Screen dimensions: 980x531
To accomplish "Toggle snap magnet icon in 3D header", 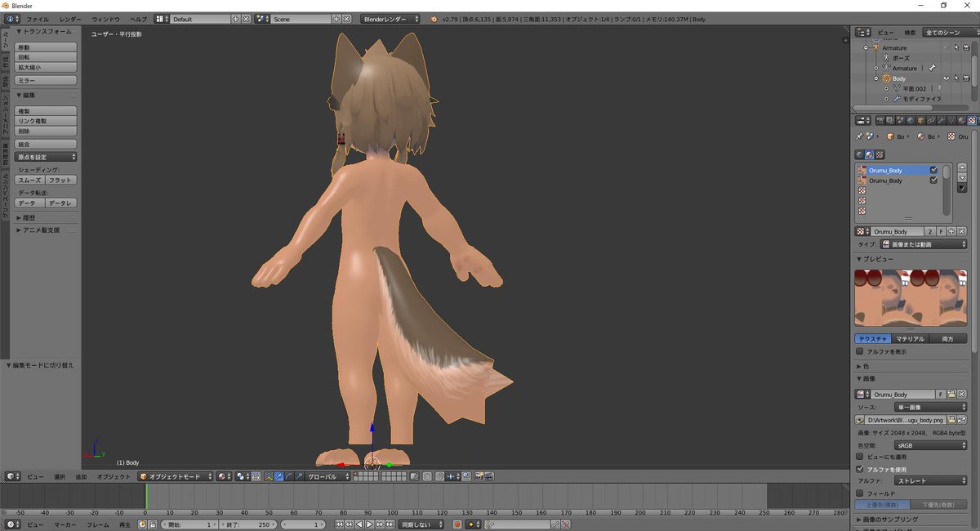I will pyautogui.click(x=439, y=476).
